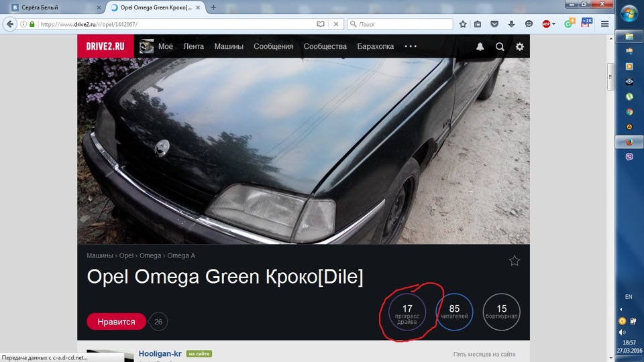This screenshot has height=362, width=644.
Task: Open the Барахолка menu item
Action: (376, 46)
